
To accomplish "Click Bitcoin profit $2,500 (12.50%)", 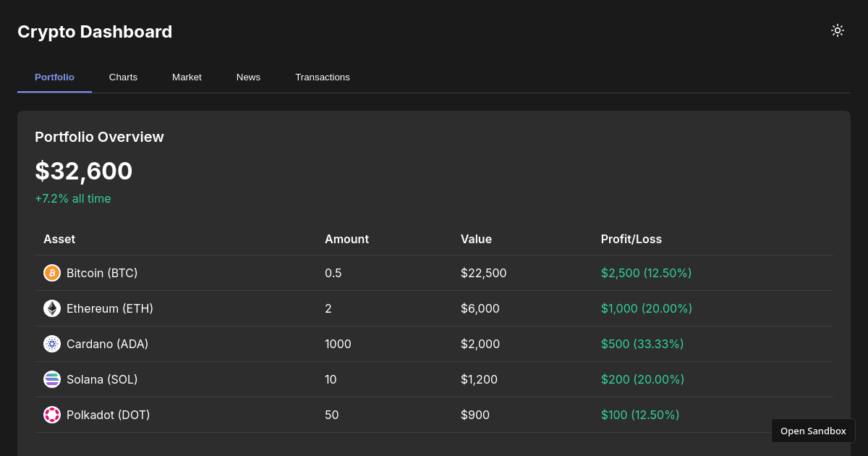I will click(x=647, y=273).
